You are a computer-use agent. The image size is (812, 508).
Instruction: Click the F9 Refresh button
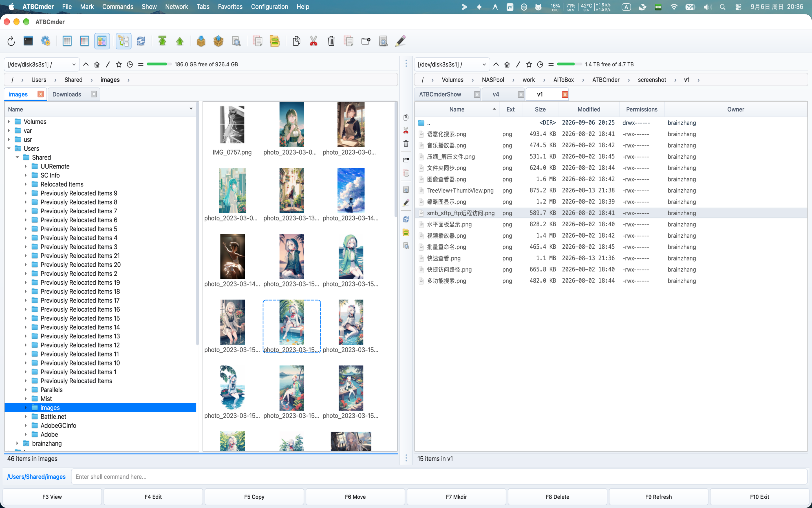658,497
